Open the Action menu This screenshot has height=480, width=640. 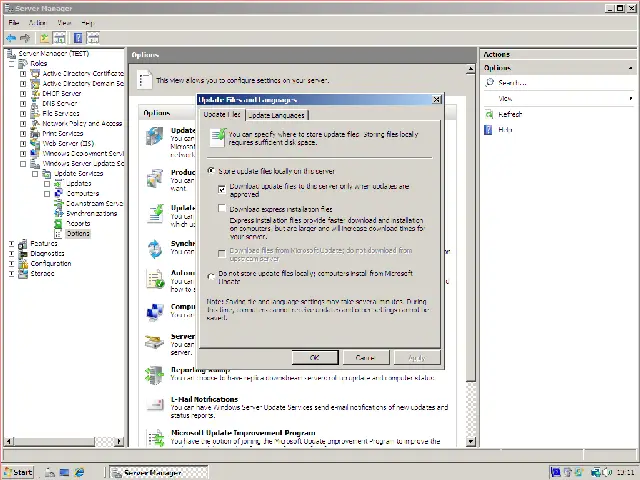pyautogui.click(x=37, y=22)
